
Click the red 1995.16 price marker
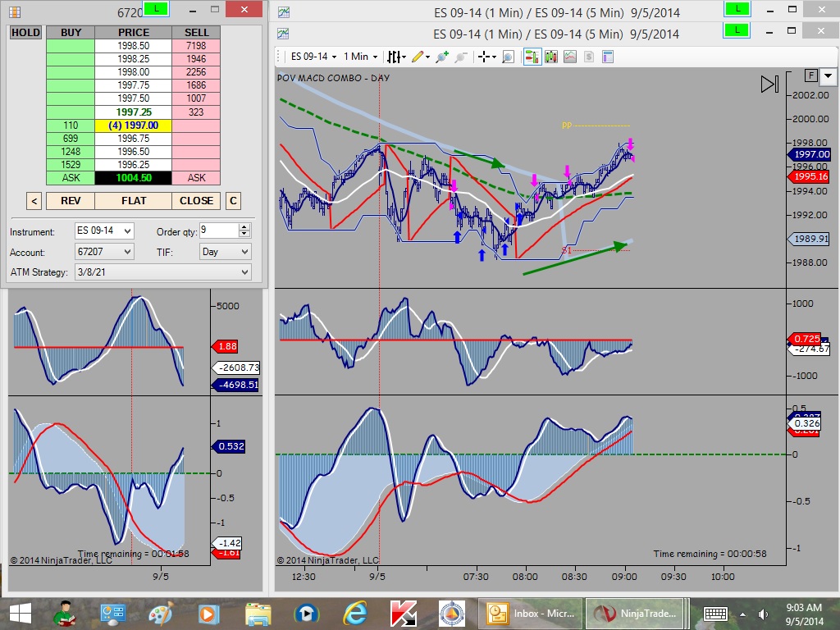coord(808,176)
